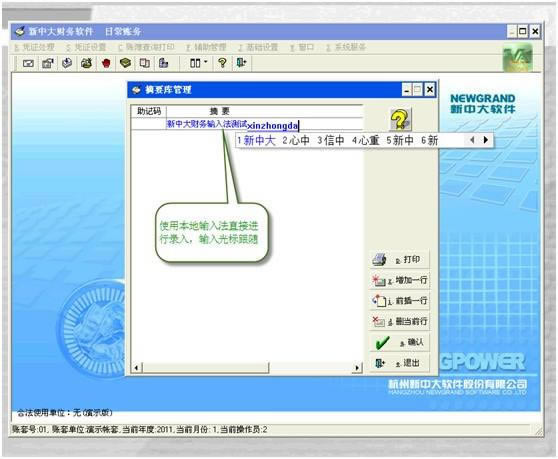This screenshot has height=459, width=558.
Task: Click the first voucher toolbar icon
Action: (x=28, y=63)
